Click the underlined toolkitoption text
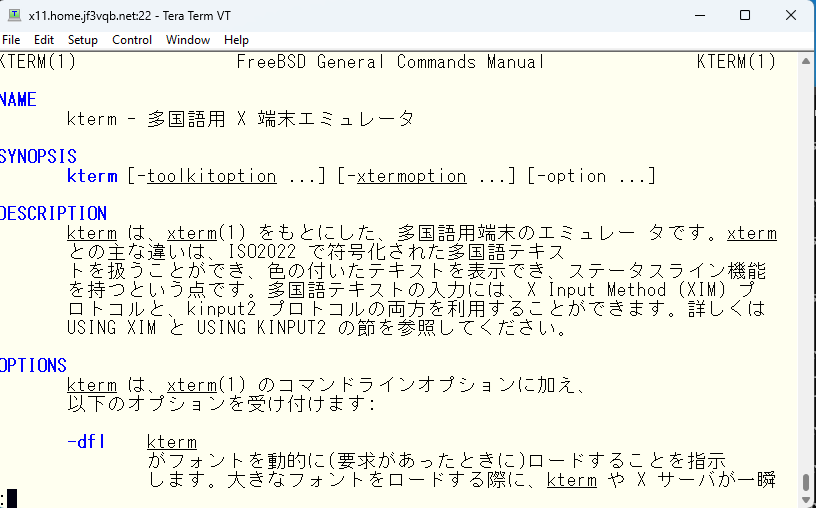 pyautogui.click(x=212, y=176)
